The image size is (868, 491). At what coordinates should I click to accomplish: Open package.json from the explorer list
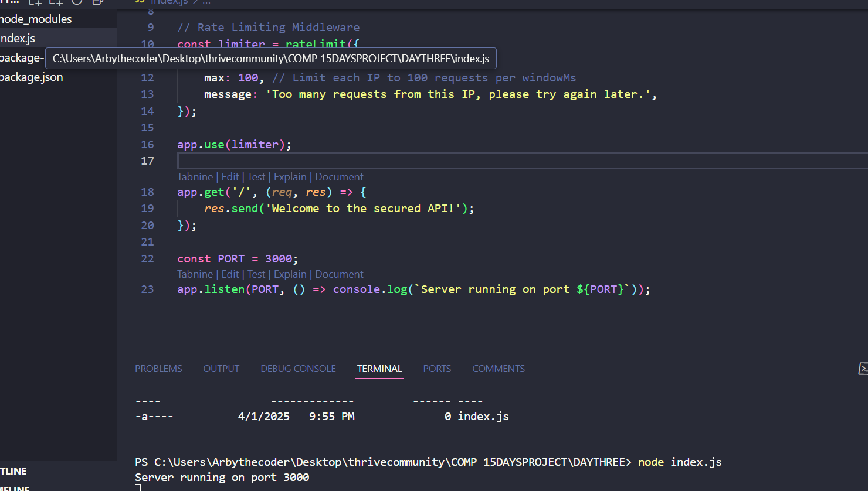pyautogui.click(x=59, y=77)
